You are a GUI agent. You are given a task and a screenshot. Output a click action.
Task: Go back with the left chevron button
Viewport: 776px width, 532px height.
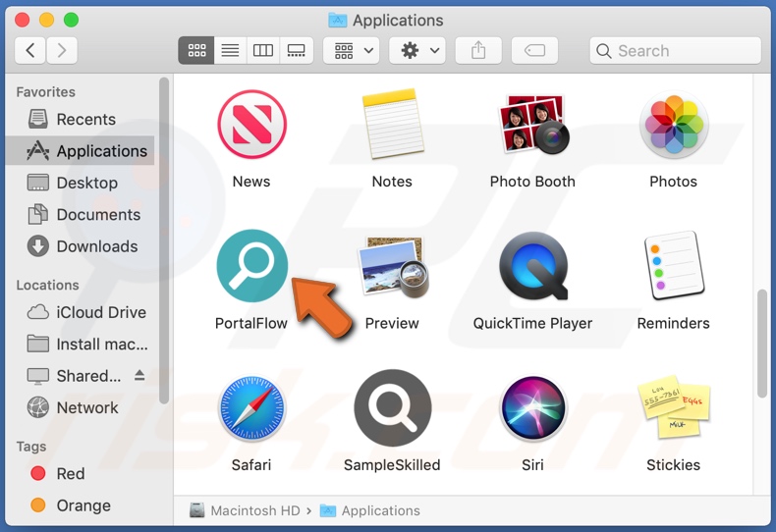coord(30,50)
